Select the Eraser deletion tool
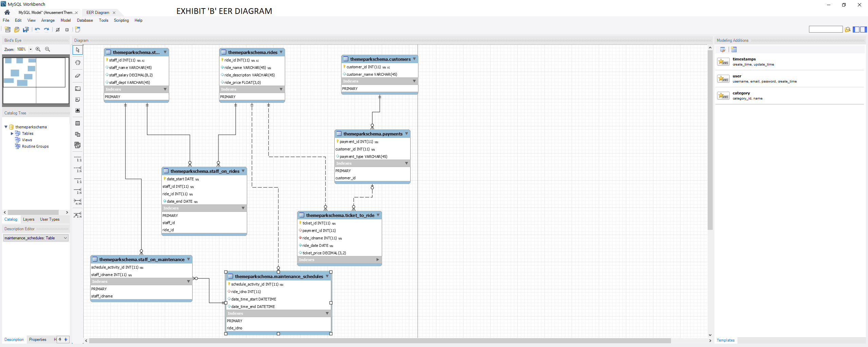Viewport: 868px width, 347px height. [x=78, y=76]
